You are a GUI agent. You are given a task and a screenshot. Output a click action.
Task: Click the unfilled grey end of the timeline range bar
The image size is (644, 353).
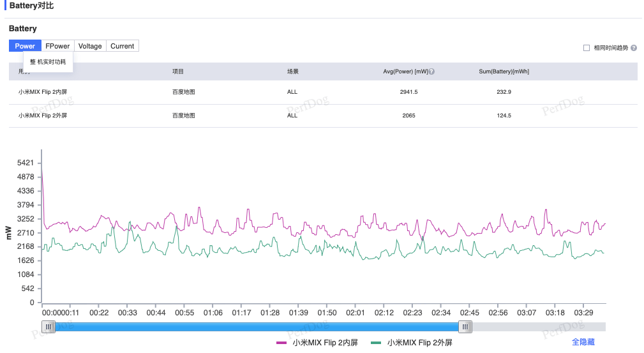click(x=539, y=327)
